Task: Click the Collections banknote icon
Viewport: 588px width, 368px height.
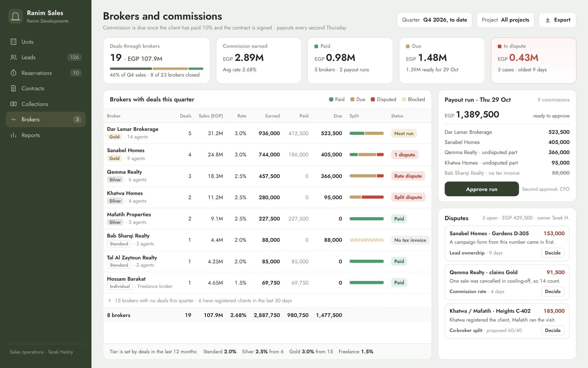Action: [13, 104]
